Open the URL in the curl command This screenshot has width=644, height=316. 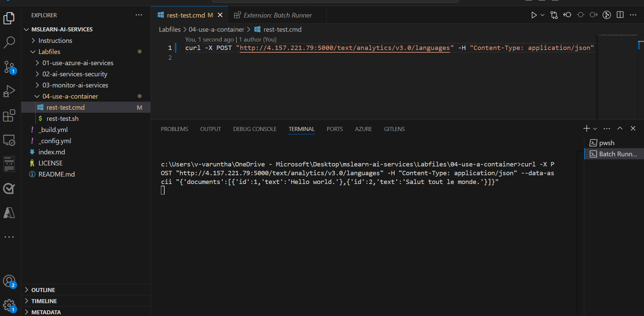click(345, 48)
